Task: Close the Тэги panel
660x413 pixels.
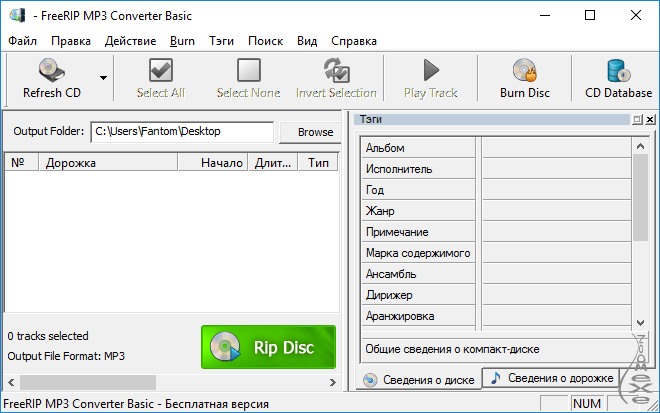Action: 650,120
